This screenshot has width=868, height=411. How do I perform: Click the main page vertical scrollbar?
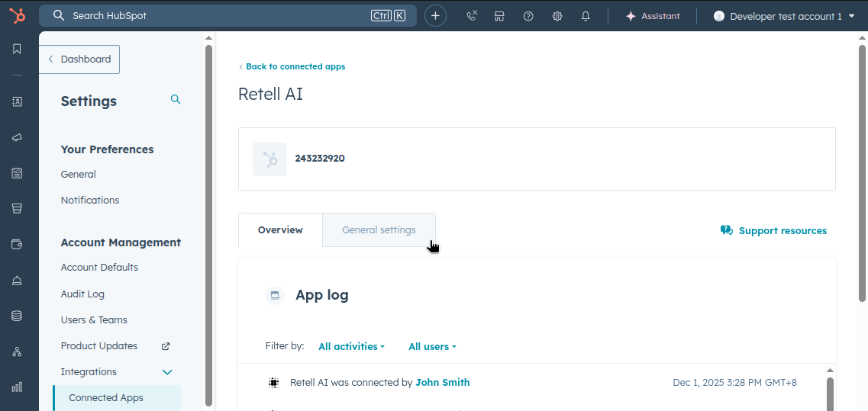coord(863,172)
